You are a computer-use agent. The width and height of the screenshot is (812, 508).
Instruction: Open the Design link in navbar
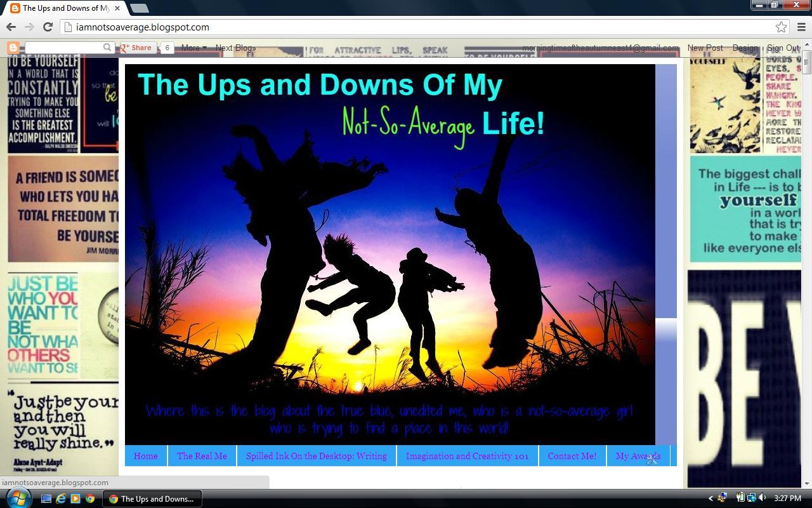(745, 48)
